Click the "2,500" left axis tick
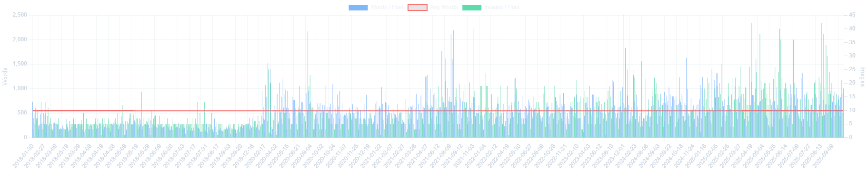This screenshot has width=868, height=171. click(20, 15)
